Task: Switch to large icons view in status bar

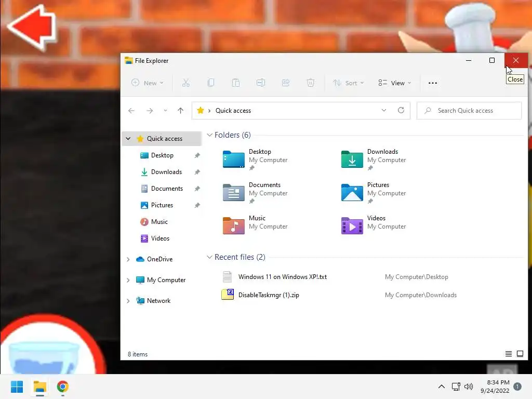Action: pyautogui.click(x=520, y=354)
